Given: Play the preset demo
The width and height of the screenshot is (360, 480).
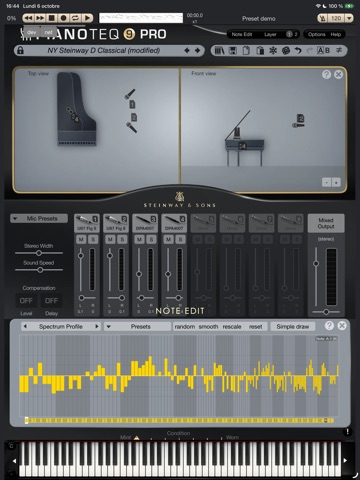Looking at the screenshot, I should (x=87, y=18).
